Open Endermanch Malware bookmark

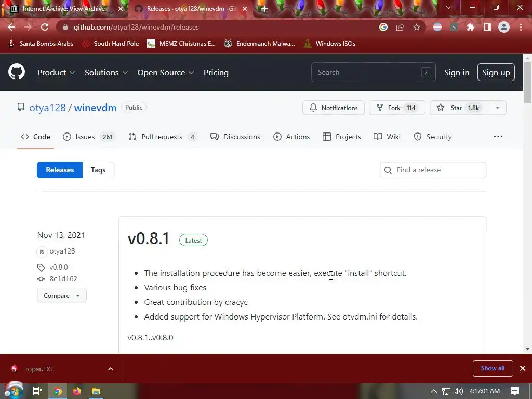pyautogui.click(x=259, y=44)
